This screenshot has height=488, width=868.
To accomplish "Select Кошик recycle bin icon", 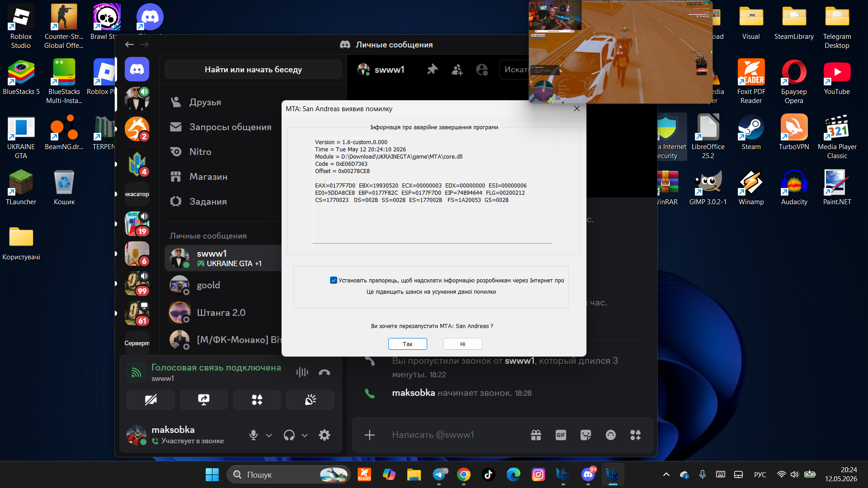I will 64,188.
